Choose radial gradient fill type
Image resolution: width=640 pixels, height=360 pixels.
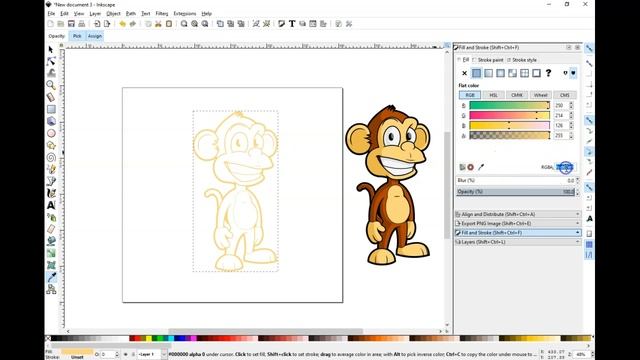tap(500, 73)
